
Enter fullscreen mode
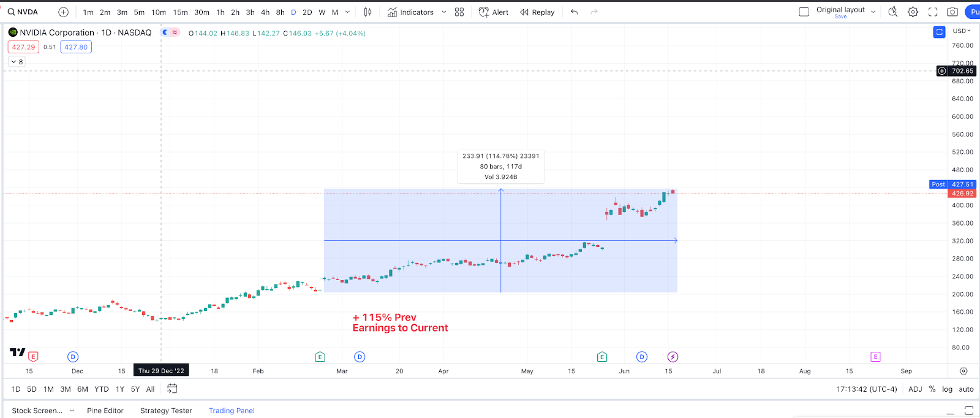click(x=933, y=12)
